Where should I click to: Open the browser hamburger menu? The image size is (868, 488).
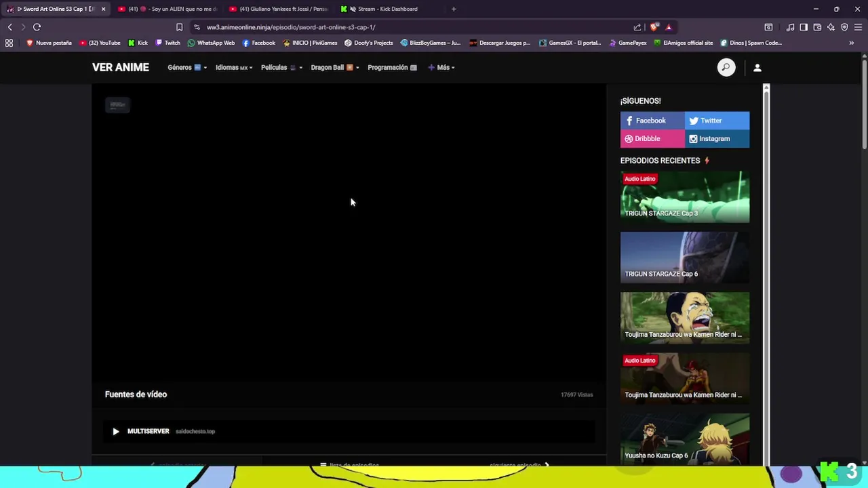858,27
